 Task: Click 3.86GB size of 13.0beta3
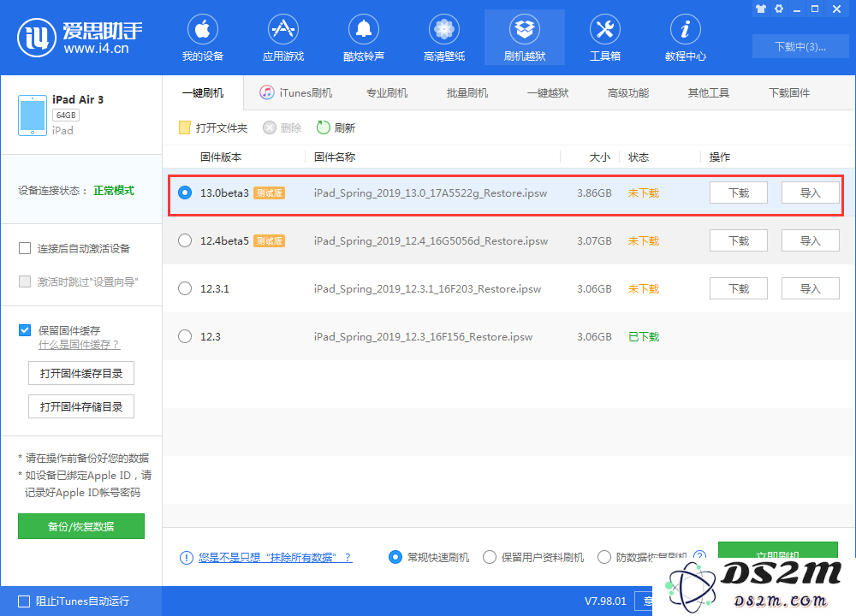595,192
